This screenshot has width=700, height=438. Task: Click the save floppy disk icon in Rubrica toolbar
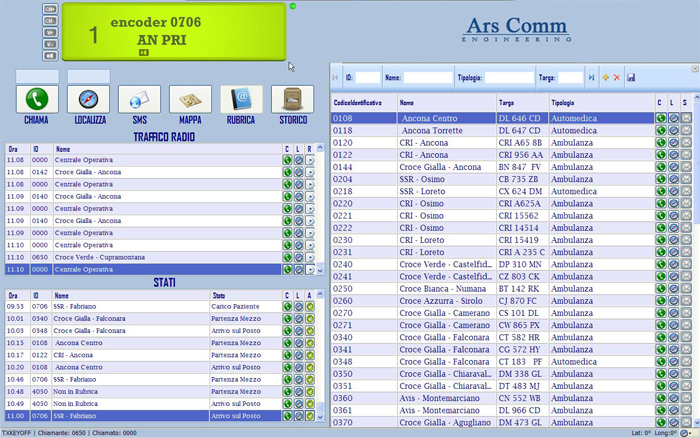[x=631, y=77]
